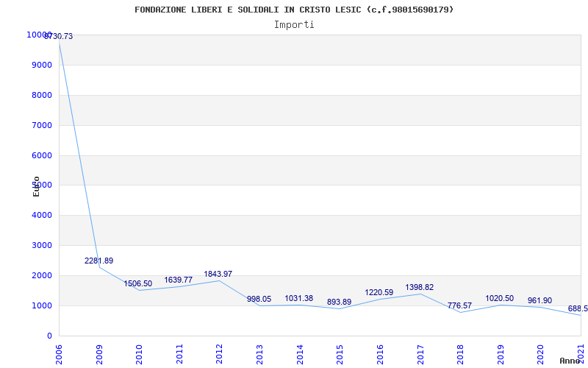Select the 893.89 data label
The image size is (588, 368).
point(339,302)
